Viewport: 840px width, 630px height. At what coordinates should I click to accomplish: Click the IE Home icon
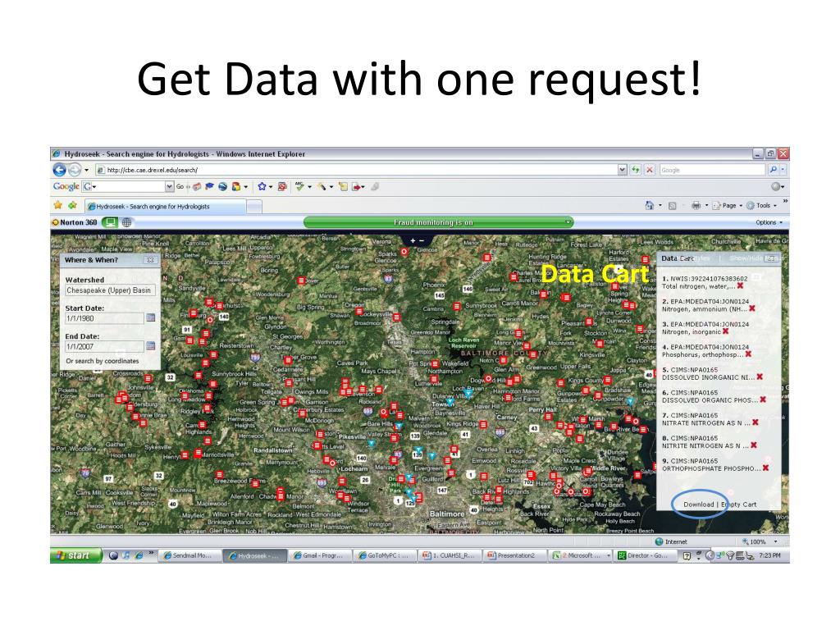pyautogui.click(x=650, y=205)
